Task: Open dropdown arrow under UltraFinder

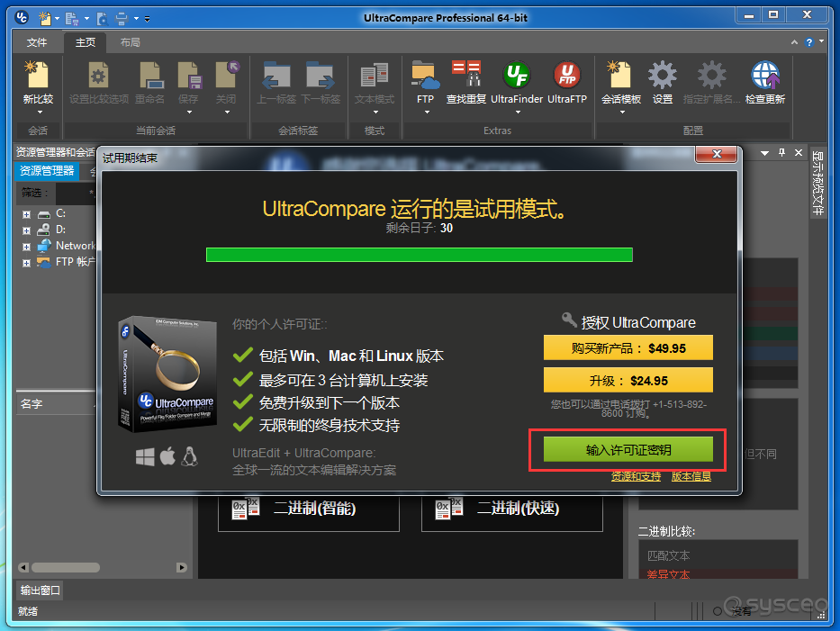Action: pos(518,113)
